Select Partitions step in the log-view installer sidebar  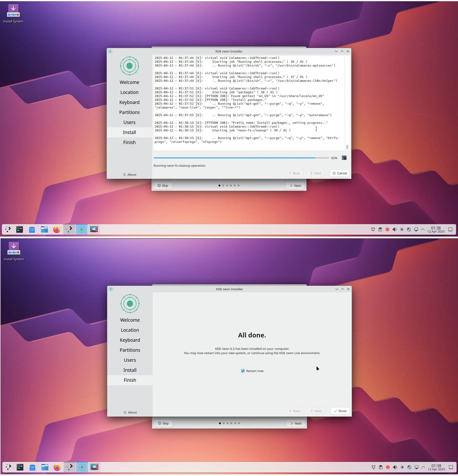(x=129, y=113)
